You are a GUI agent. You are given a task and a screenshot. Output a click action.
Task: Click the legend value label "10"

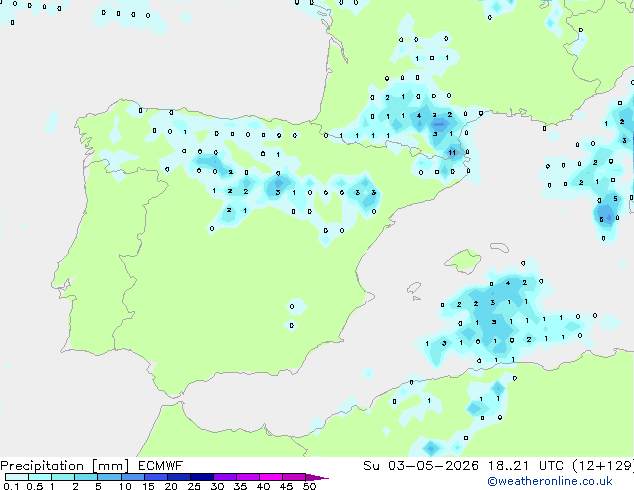[125, 486]
